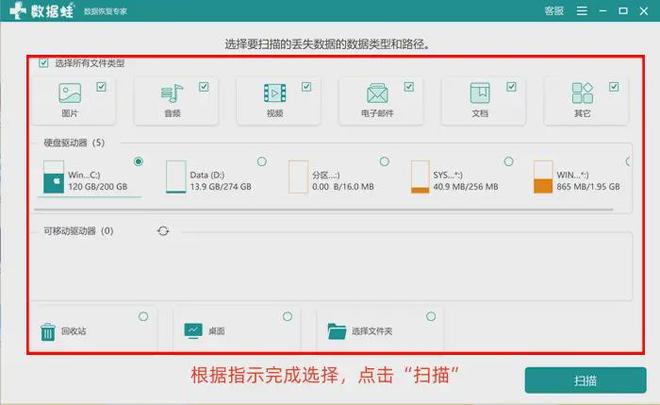The image size is (660, 405).
Task: Uncheck the 视频 file type checkbox
Action: pyautogui.click(x=306, y=87)
